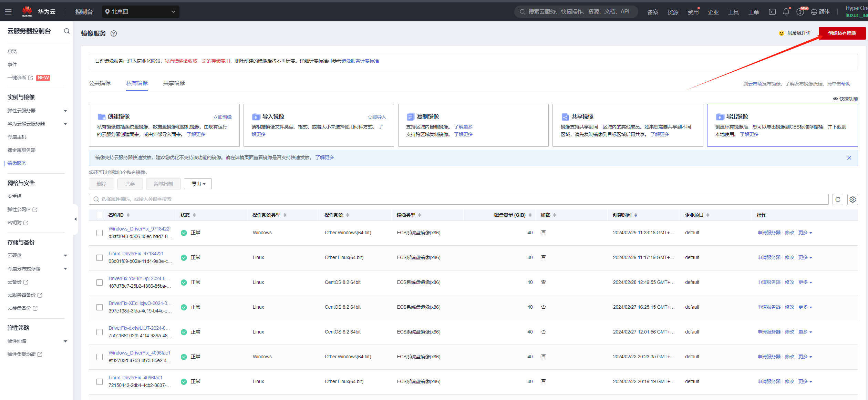Click the 创建镜像 card folder icon
The width and height of the screenshot is (868, 400).
tap(101, 116)
